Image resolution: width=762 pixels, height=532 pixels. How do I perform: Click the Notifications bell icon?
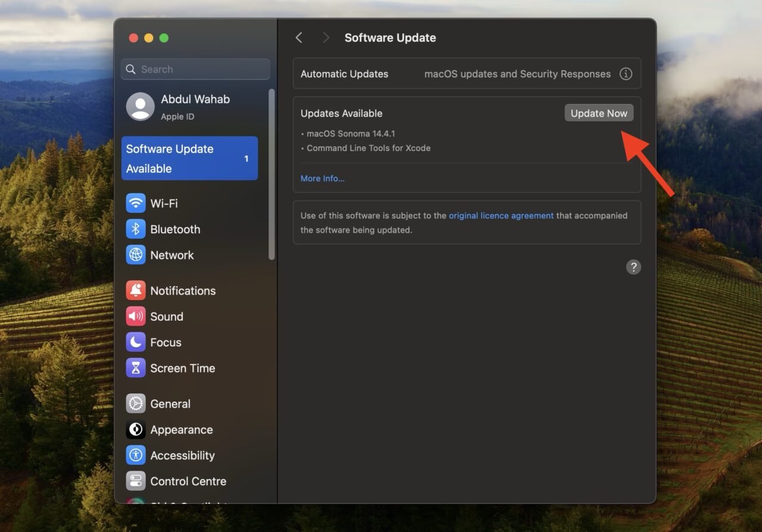coord(136,290)
